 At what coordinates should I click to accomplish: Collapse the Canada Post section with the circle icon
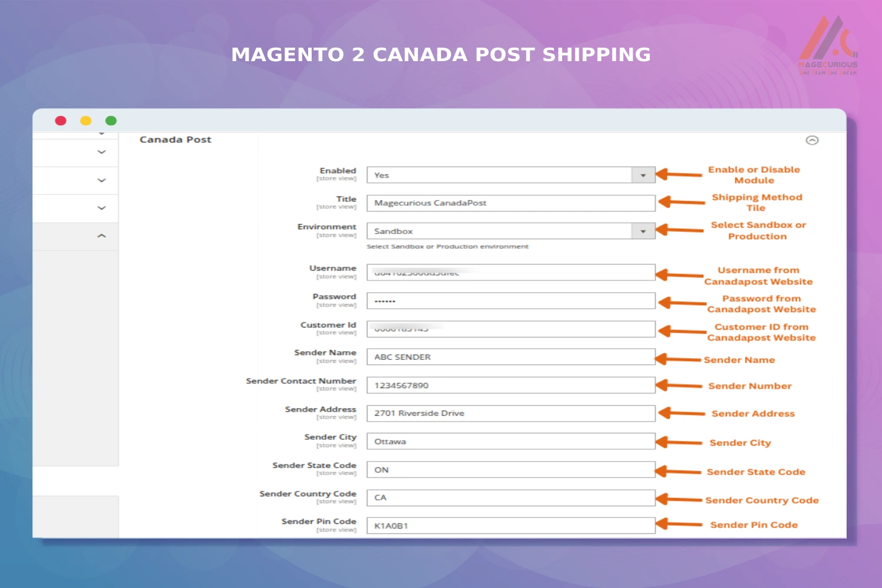point(812,140)
